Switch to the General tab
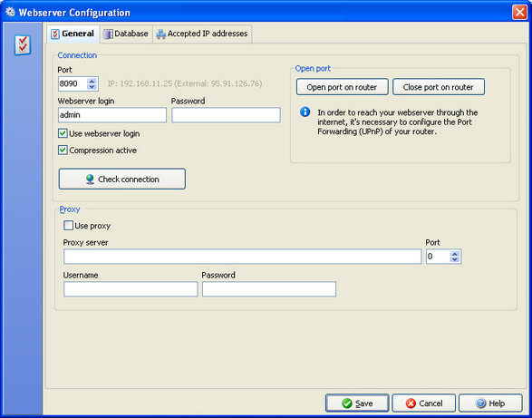The height and width of the screenshot is (418, 532). [73, 34]
